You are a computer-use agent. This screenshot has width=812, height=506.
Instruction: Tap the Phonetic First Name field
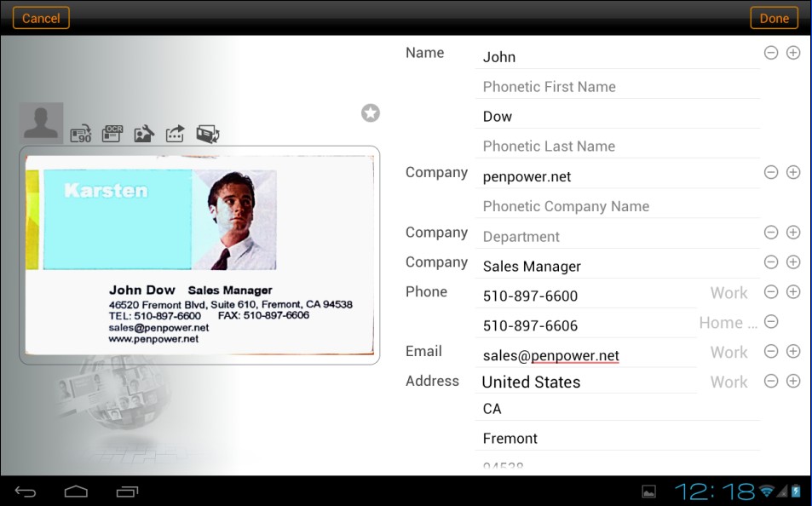click(617, 87)
